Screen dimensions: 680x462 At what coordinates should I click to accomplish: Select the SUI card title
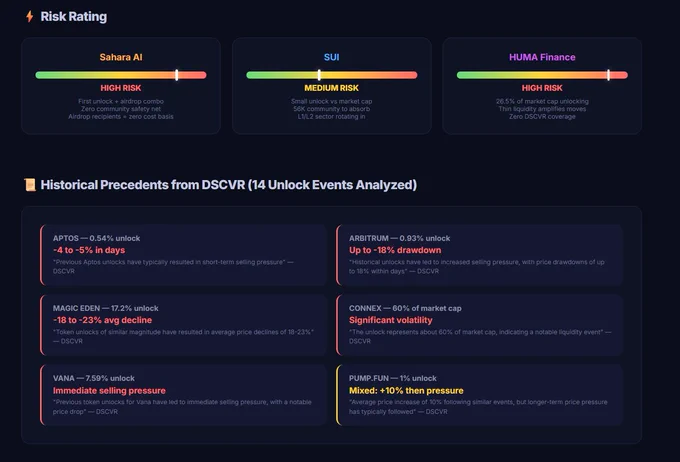[331, 57]
